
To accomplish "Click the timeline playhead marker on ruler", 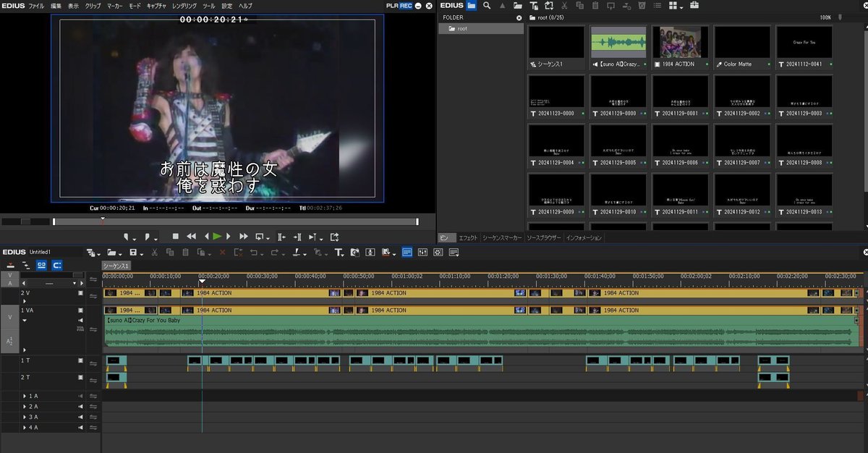I will pyautogui.click(x=202, y=282).
